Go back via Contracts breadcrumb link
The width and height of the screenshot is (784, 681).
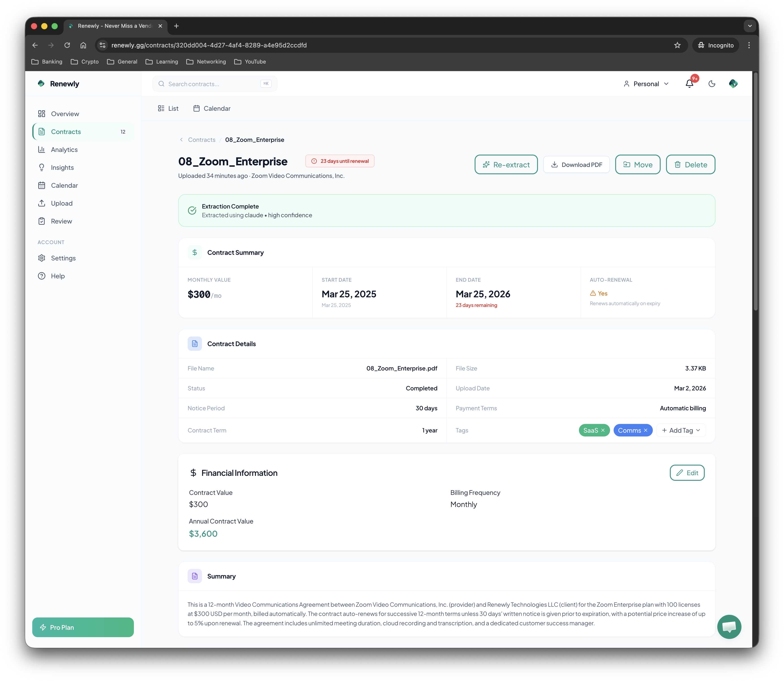201,140
